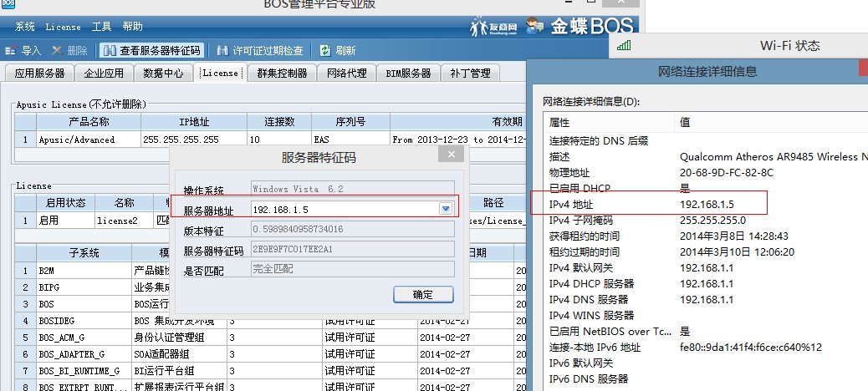The height and width of the screenshot is (391, 868).
Task: Confirm with the 确定 button
Action: 423,294
